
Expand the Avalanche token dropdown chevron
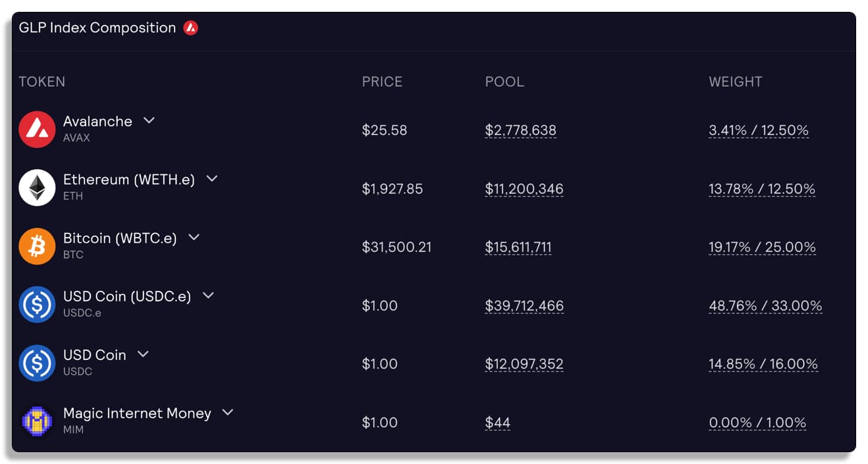(149, 120)
